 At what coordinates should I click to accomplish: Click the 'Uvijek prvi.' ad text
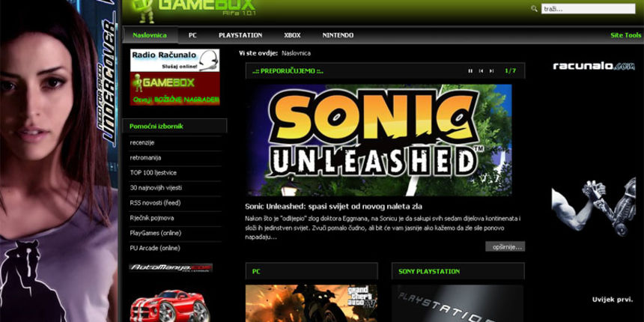point(613,300)
